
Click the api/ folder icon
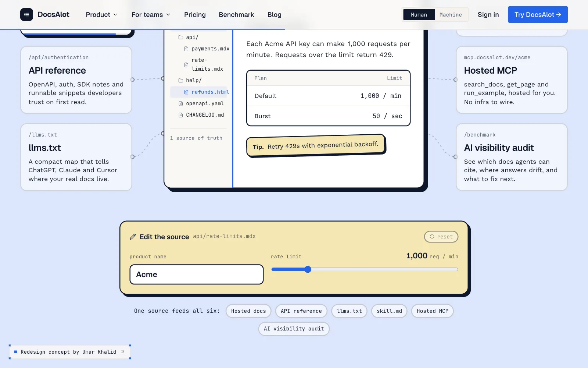(180, 37)
